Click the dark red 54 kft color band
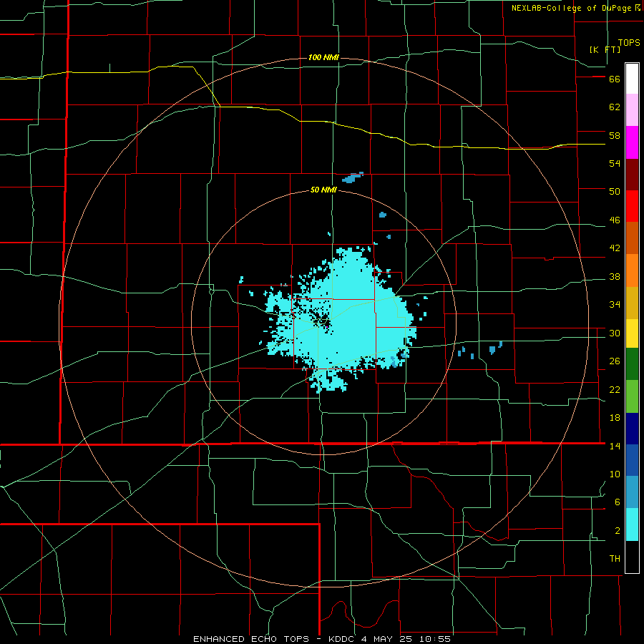Image resolution: width=644 pixels, height=644 pixels. [x=632, y=175]
